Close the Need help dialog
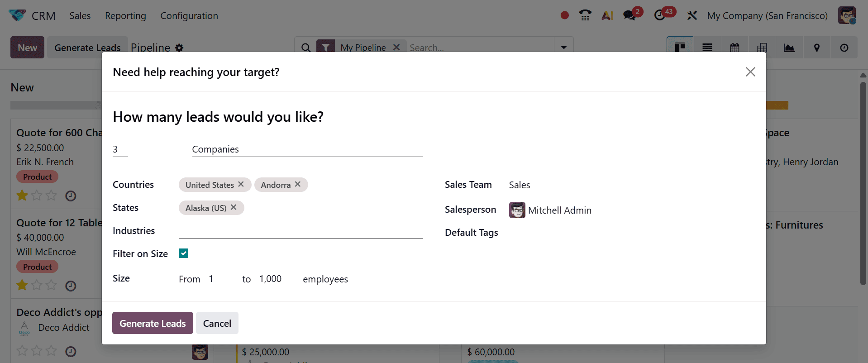Viewport: 868px width, 363px height. point(750,72)
